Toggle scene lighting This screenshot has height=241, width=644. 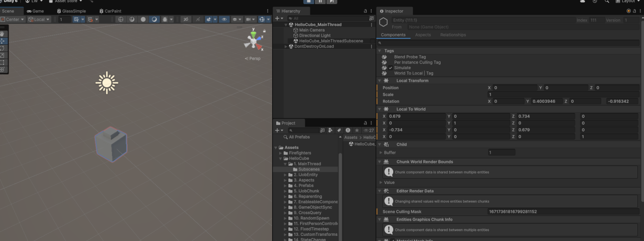(x=197, y=19)
